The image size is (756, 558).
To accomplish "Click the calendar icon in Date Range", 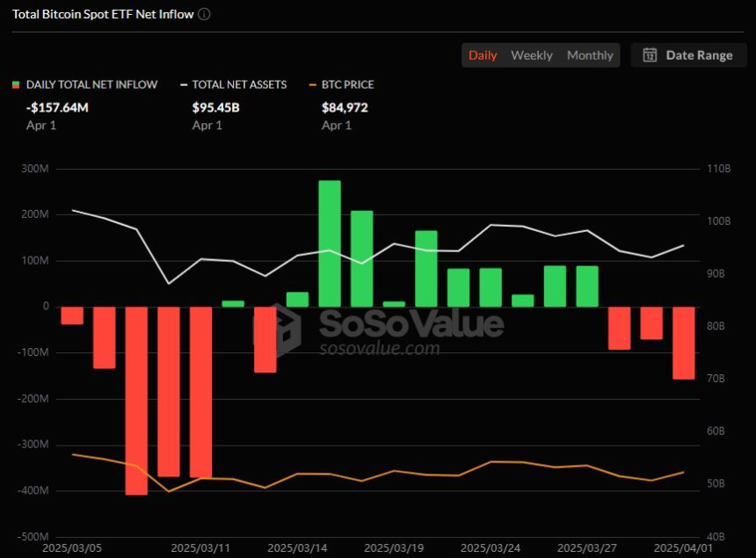I will click(x=650, y=55).
